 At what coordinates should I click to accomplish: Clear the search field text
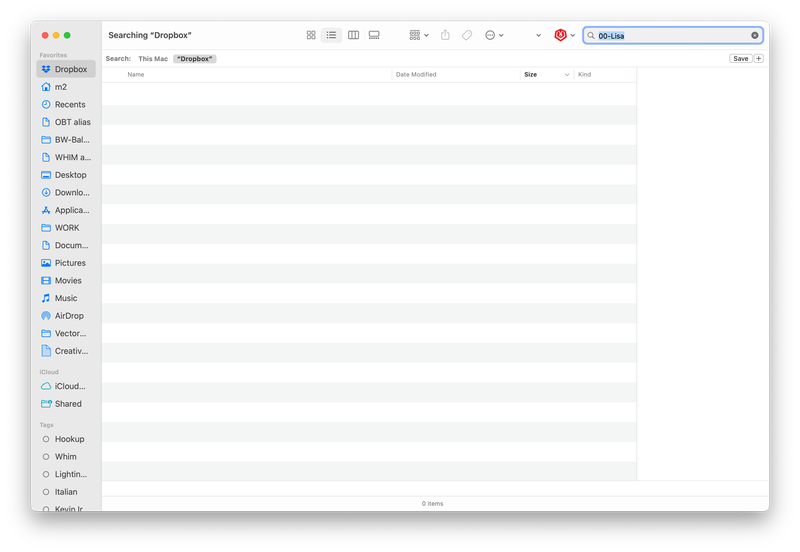[755, 36]
